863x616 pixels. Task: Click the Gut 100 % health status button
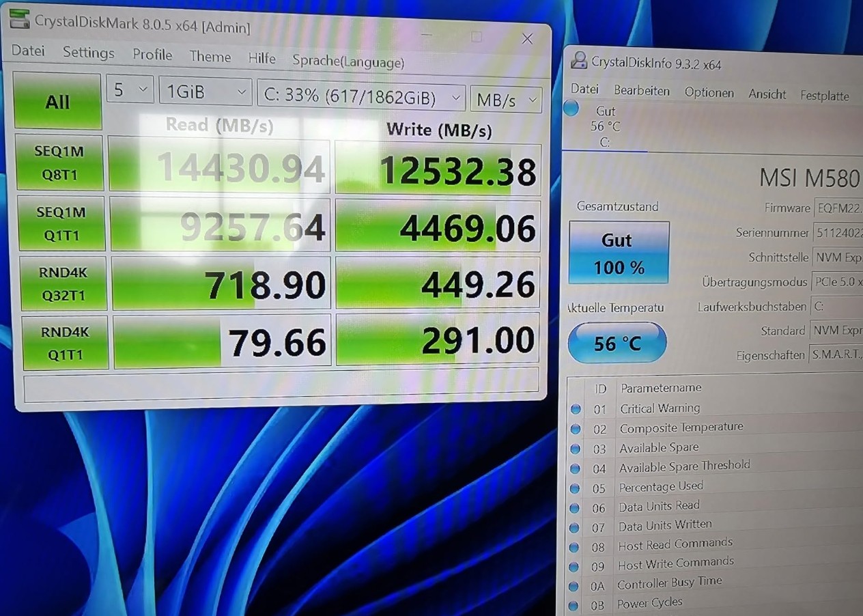coord(619,253)
